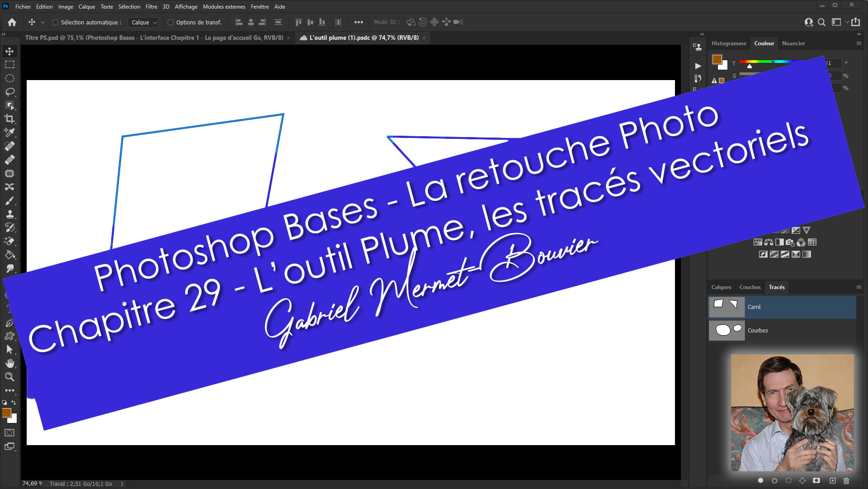Enable Options de transf. checkbox
Image resolution: width=868 pixels, height=489 pixels.
tap(170, 22)
